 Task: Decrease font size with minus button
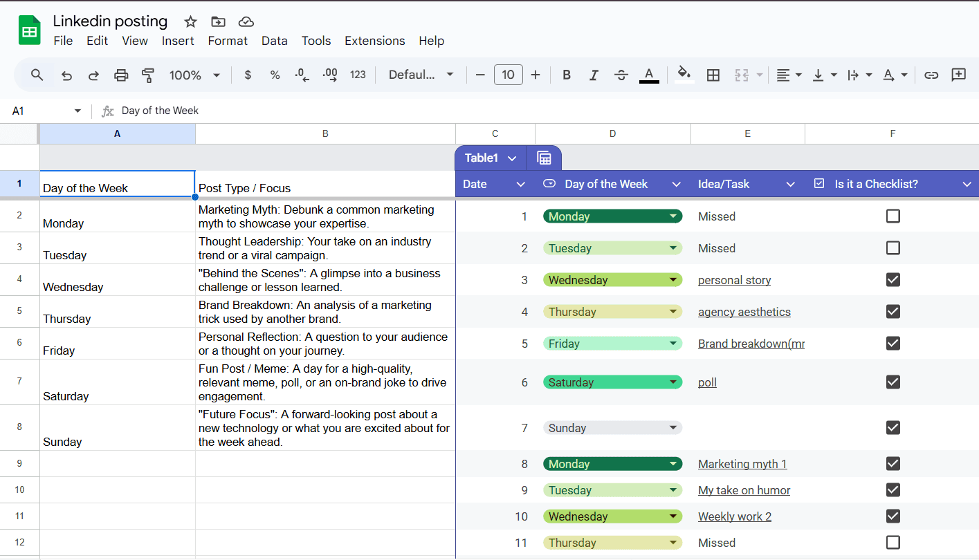tap(481, 75)
